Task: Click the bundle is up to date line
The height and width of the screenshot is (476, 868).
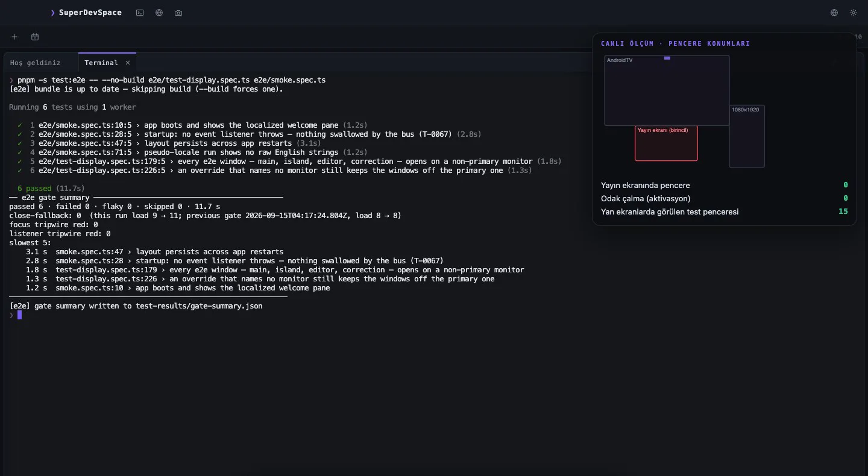Action: click(x=146, y=89)
